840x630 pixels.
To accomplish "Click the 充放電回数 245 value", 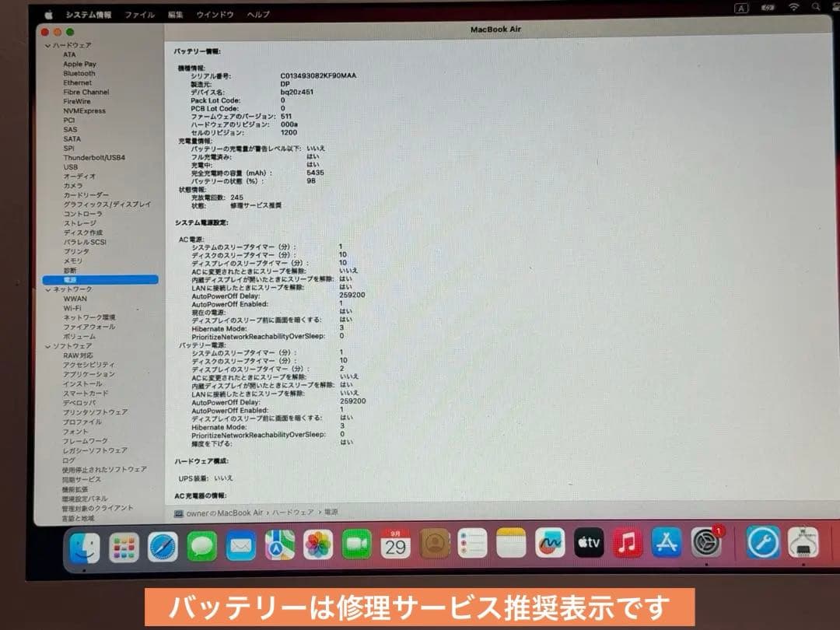I will 236,198.
